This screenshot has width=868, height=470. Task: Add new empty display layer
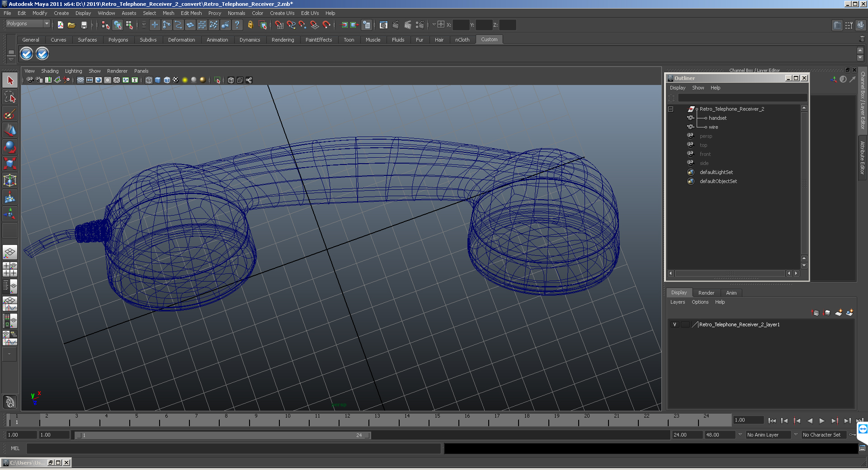tap(839, 313)
